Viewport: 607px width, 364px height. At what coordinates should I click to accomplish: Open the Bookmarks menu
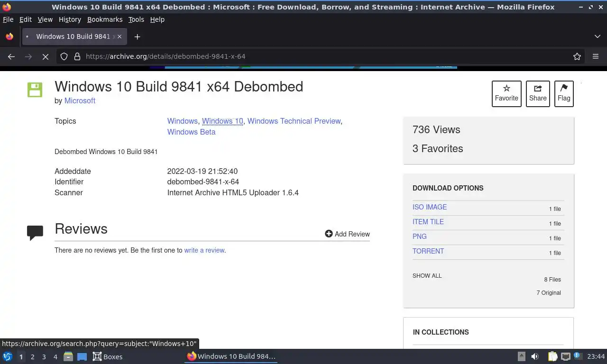click(105, 19)
